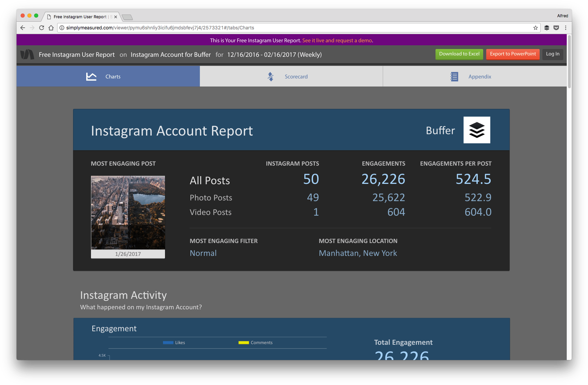Click the Scorecard bar-chart icon
The image size is (588, 385).
pos(270,76)
